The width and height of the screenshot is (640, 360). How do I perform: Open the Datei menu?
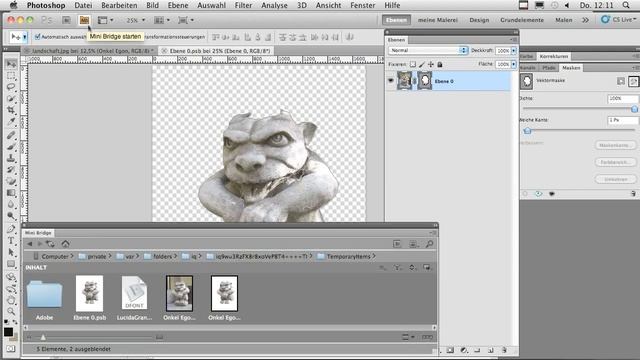point(83,5)
